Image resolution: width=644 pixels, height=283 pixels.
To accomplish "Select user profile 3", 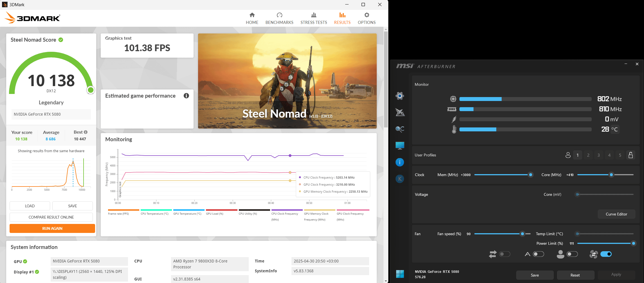I will tap(599, 155).
